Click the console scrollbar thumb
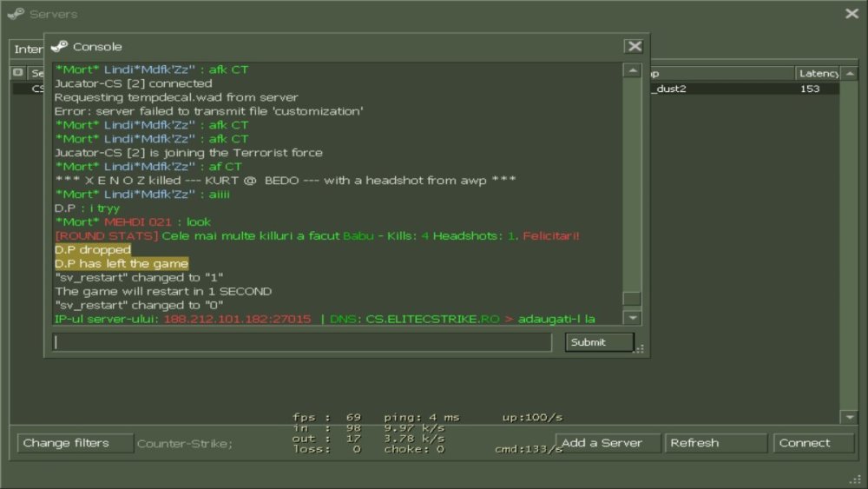Image resolution: width=868 pixels, height=489 pixels. click(632, 299)
